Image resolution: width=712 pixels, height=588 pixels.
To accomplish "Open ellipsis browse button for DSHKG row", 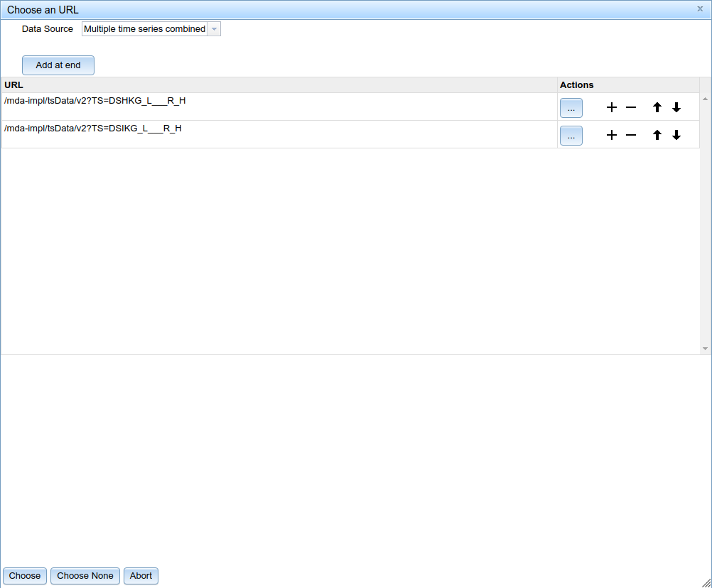I will coord(571,108).
